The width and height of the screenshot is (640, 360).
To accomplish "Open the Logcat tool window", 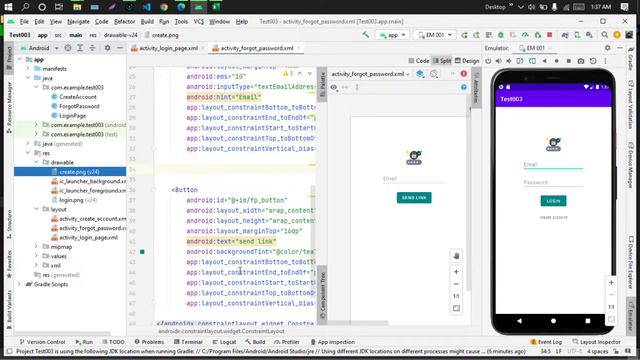I will 224,342.
